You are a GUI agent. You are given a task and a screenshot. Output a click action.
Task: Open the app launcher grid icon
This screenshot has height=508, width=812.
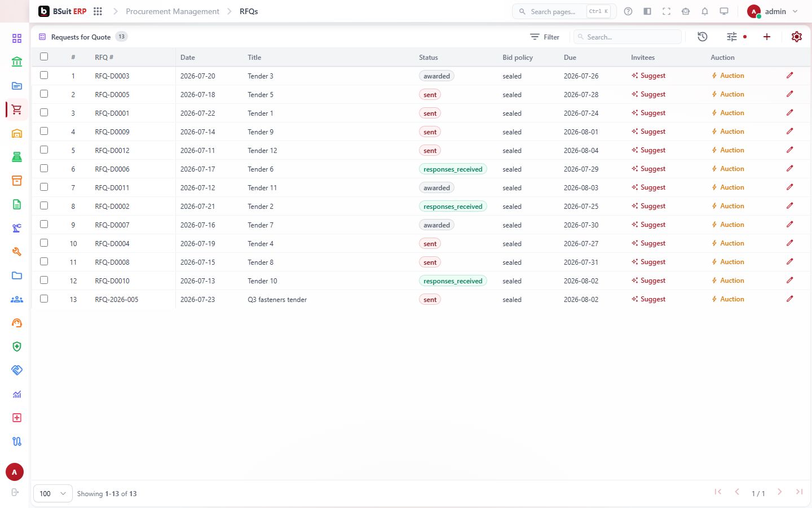[98, 11]
